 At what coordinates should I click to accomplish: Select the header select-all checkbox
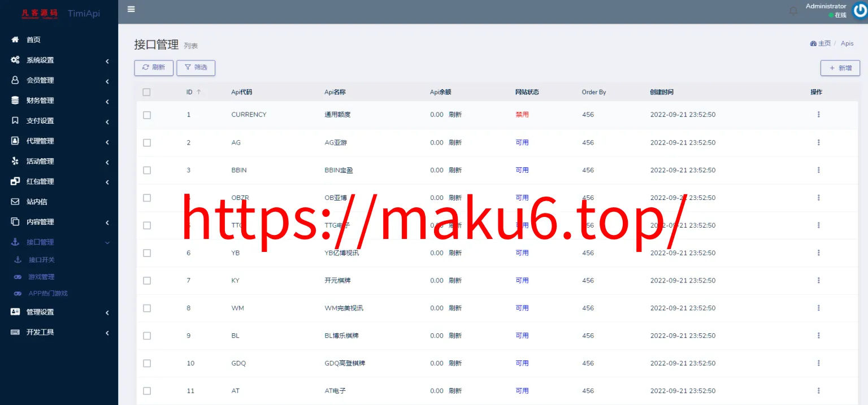coord(147,92)
